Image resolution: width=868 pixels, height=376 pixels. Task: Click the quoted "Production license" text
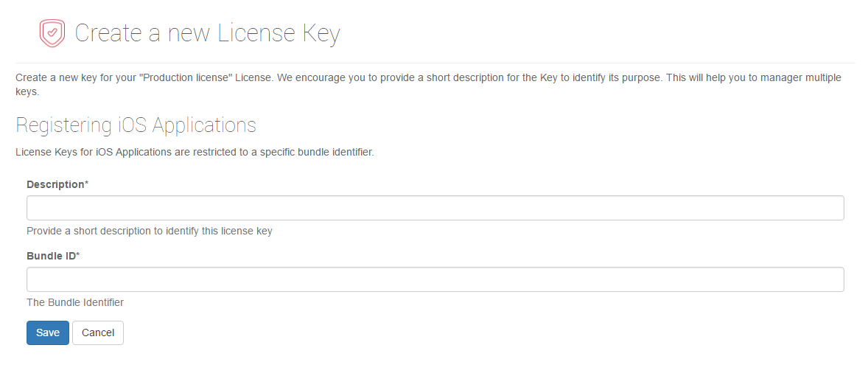[x=185, y=77]
